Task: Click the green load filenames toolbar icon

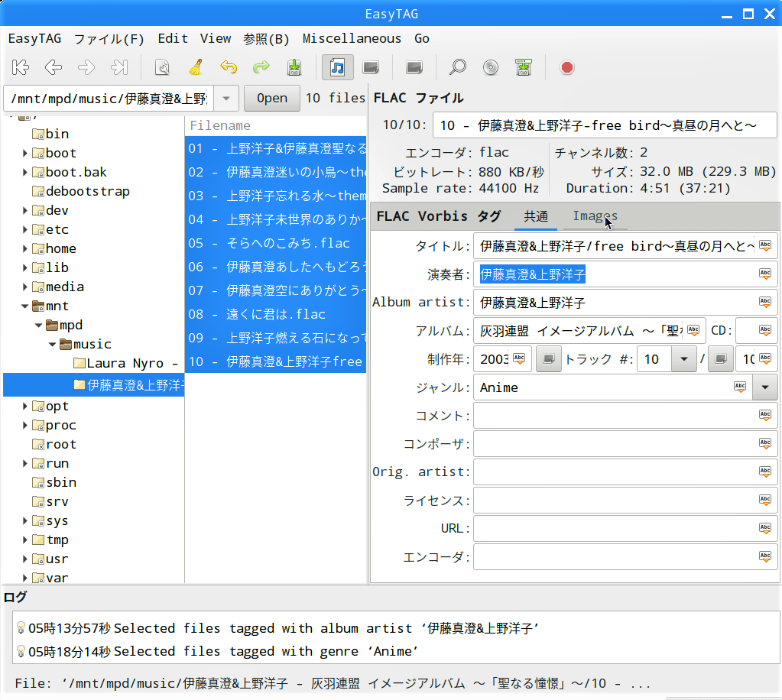Action: (524, 67)
